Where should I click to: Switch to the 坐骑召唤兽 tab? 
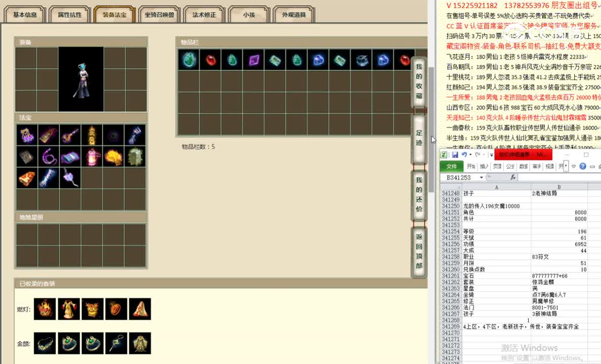pos(159,15)
